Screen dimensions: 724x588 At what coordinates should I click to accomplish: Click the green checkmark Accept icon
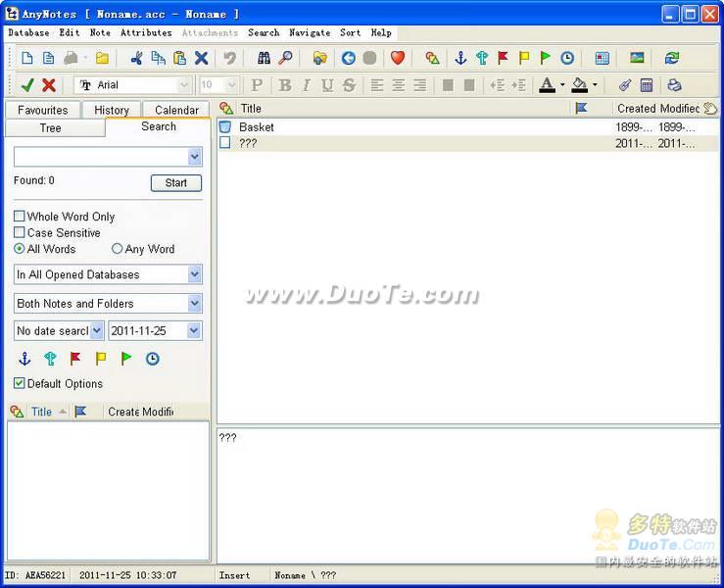pyautogui.click(x=27, y=85)
